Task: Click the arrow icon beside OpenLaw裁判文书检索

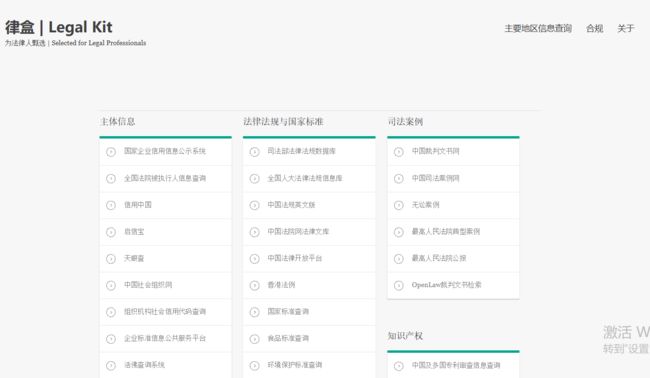Action: click(x=398, y=286)
